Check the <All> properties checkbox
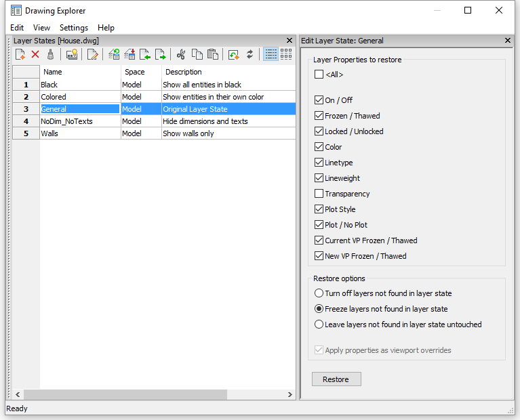 click(x=319, y=75)
